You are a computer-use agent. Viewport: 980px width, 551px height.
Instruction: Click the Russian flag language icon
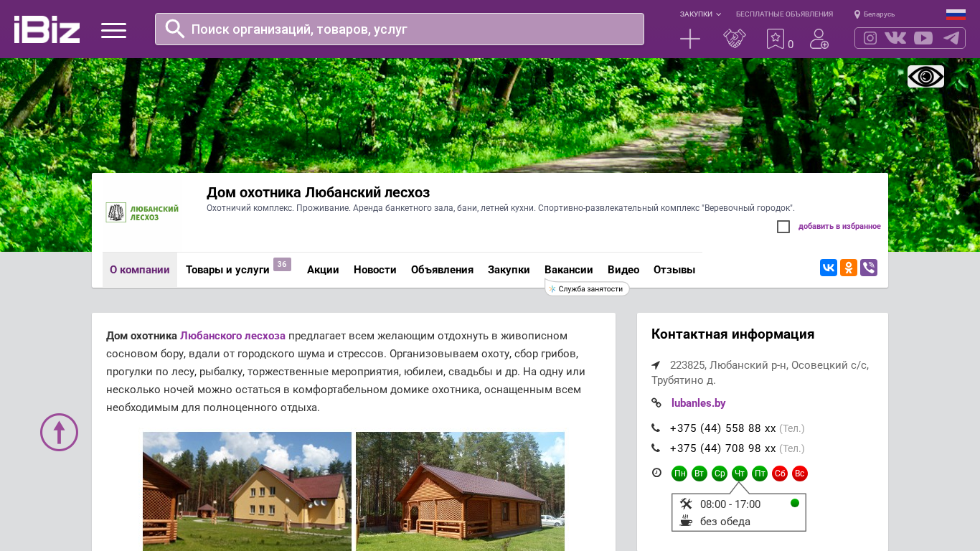point(956,14)
